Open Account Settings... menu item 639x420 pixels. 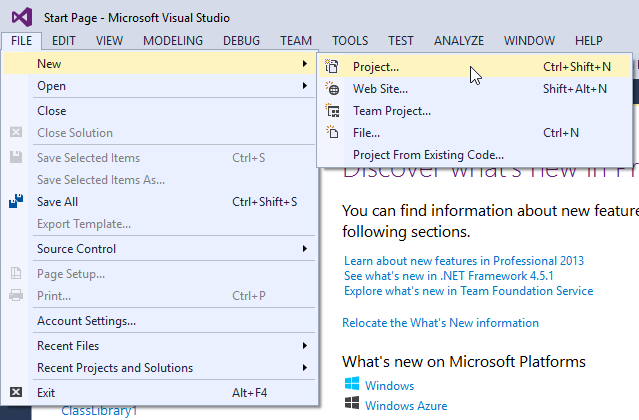point(160,321)
